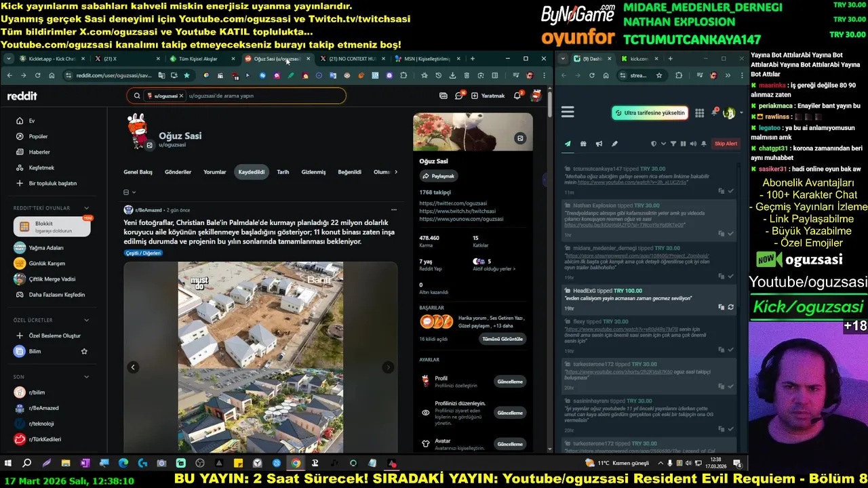Click the shield moderation icon

point(654,144)
